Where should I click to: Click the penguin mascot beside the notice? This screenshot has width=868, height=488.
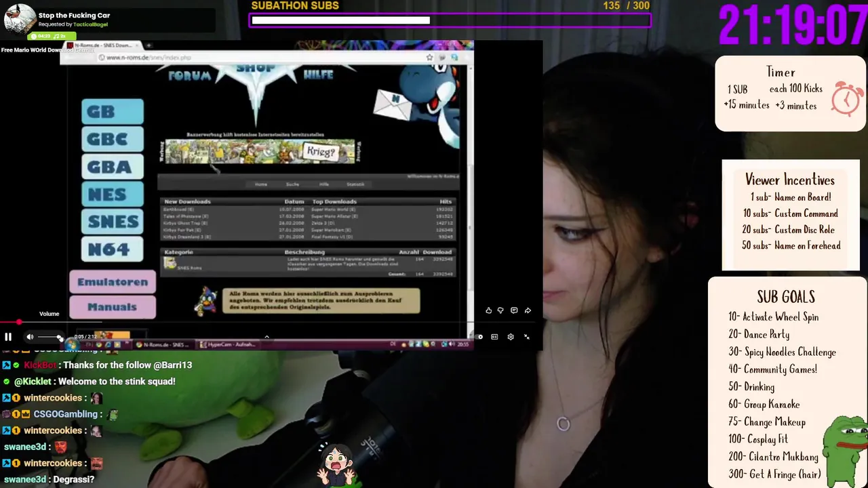(x=205, y=301)
